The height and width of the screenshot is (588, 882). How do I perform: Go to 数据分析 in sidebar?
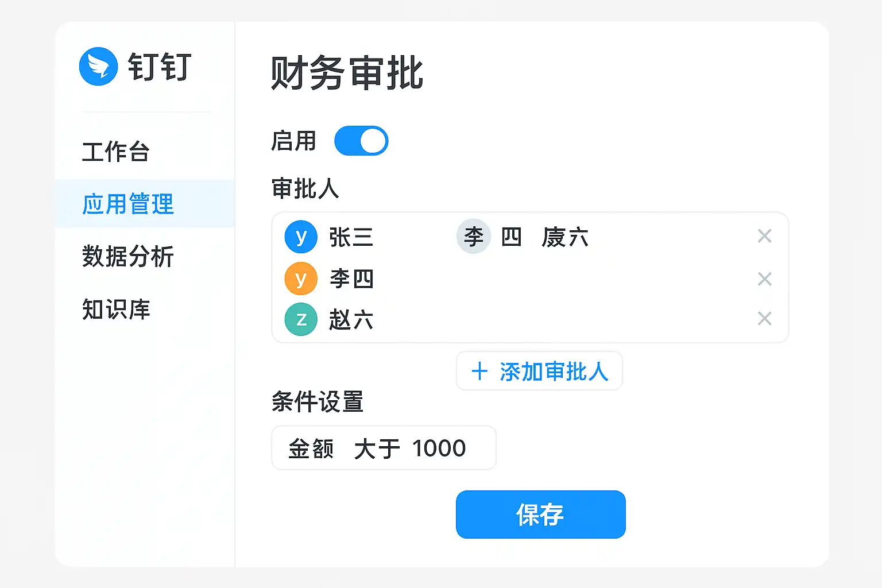(128, 257)
